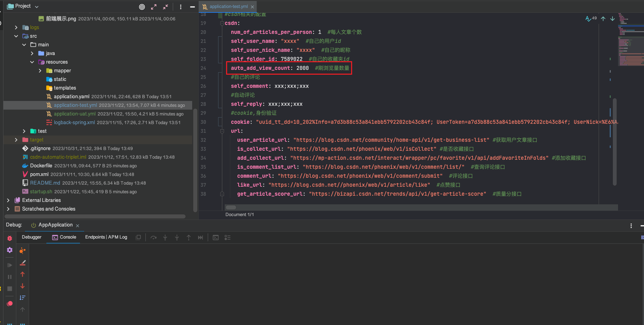This screenshot has height=325, width=644.
Task: Click the Step Into debug icon
Action: [165, 238]
